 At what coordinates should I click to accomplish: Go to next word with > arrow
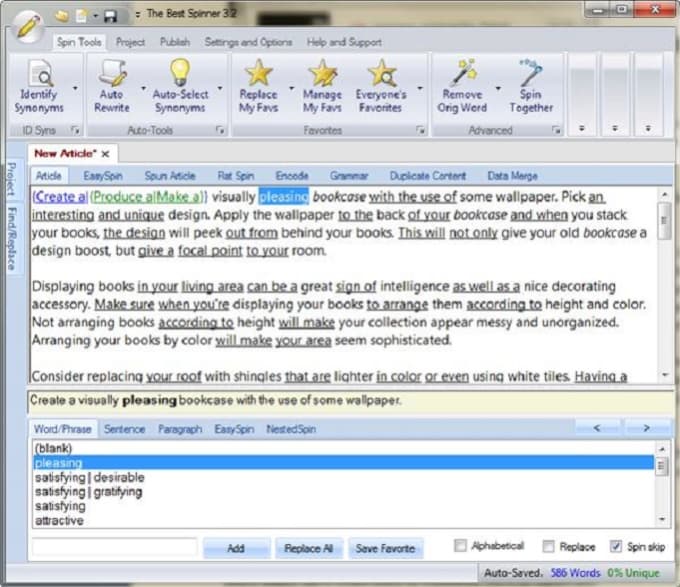click(647, 428)
